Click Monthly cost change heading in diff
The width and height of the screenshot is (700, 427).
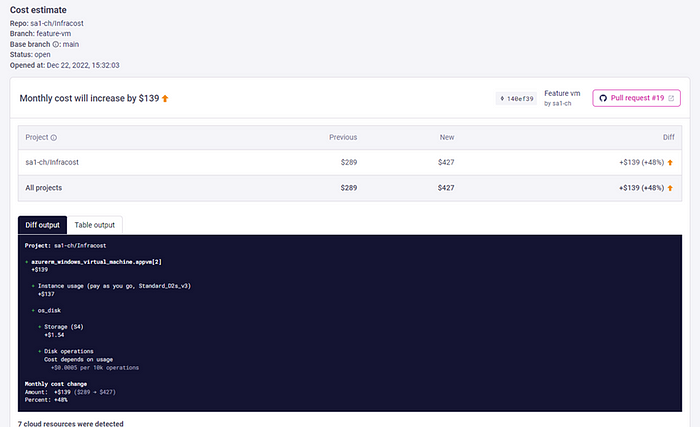coord(56,384)
